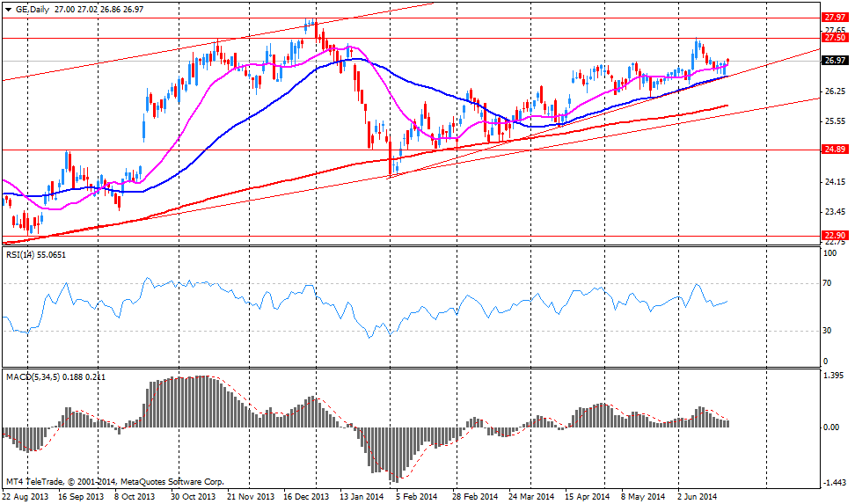
Task: Select the 27.50 red price level tag
Action: 834,38
